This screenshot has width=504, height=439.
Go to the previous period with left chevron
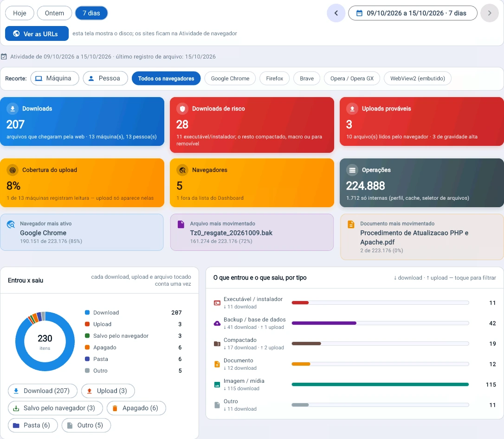click(336, 13)
